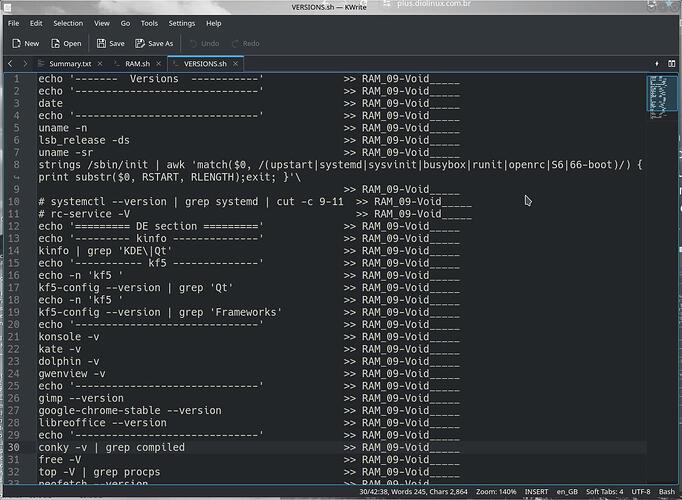This screenshot has width=682, height=500.
Task: Click 'free -V' code line
Action: point(60,460)
